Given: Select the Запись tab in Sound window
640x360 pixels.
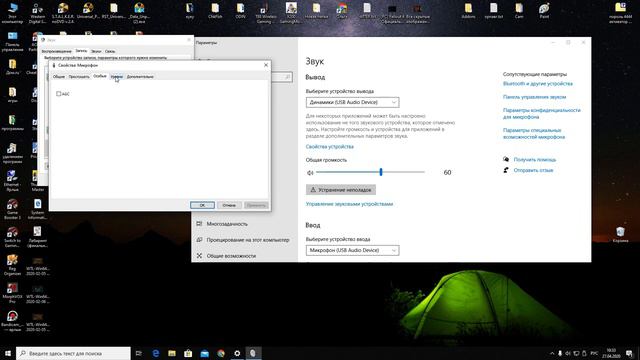Looking at the screenshot, I should [x=81, y=51].
